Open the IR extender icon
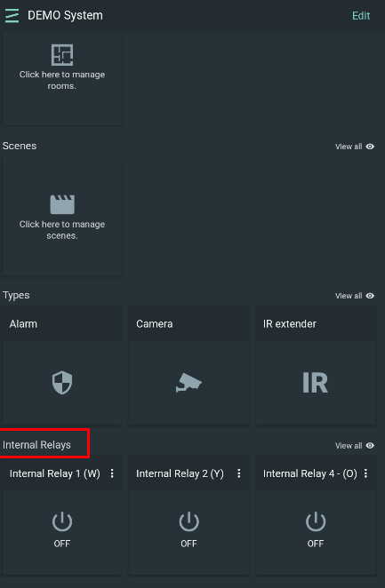Viewport: 385px width, 588px height. (x=316, y=383)
